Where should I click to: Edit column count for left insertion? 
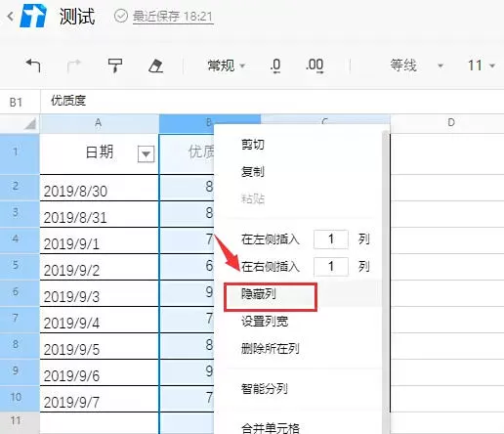click(x=331, y=239)
